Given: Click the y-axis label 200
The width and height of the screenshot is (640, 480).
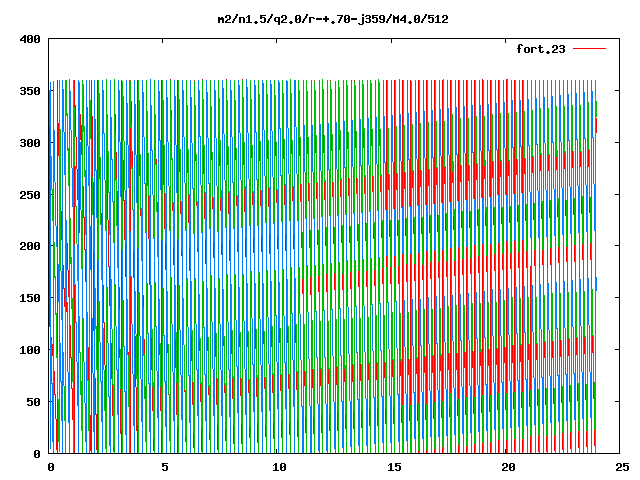Looking at the screenshot, I should click(x=30, y=246).
